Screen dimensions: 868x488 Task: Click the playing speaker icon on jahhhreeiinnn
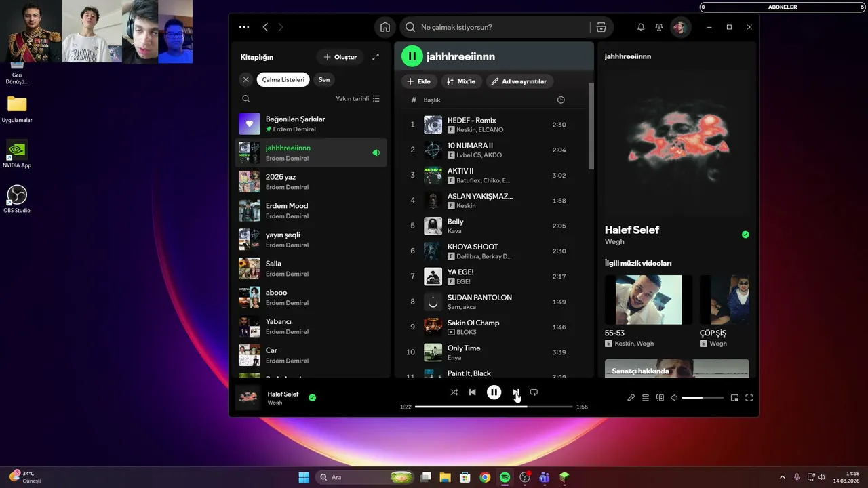pos(376,153)
